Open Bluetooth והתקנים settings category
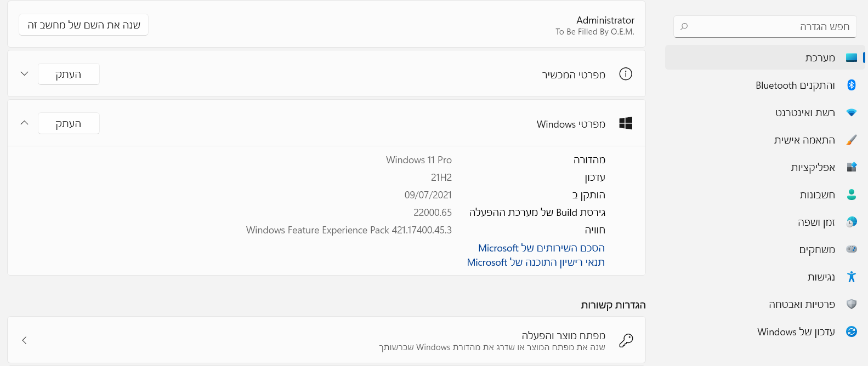This screenshot has width=868, height=366. 765,85
